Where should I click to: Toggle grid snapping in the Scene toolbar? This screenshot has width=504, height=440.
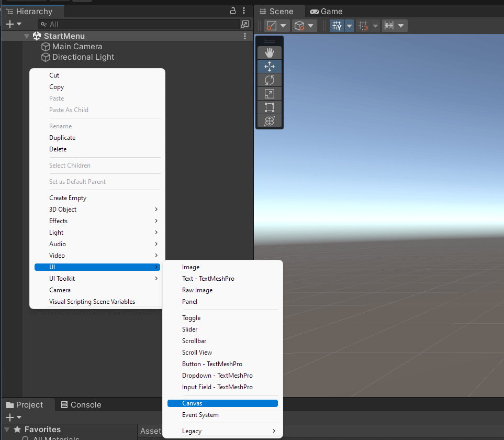[362, 25]
